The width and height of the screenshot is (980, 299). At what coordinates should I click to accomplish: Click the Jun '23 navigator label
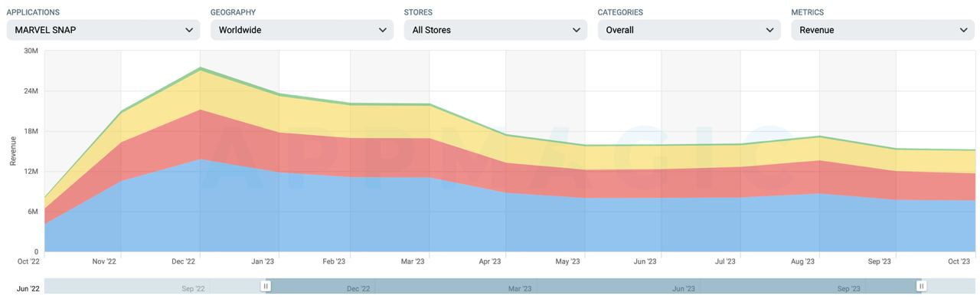(684, 289)
